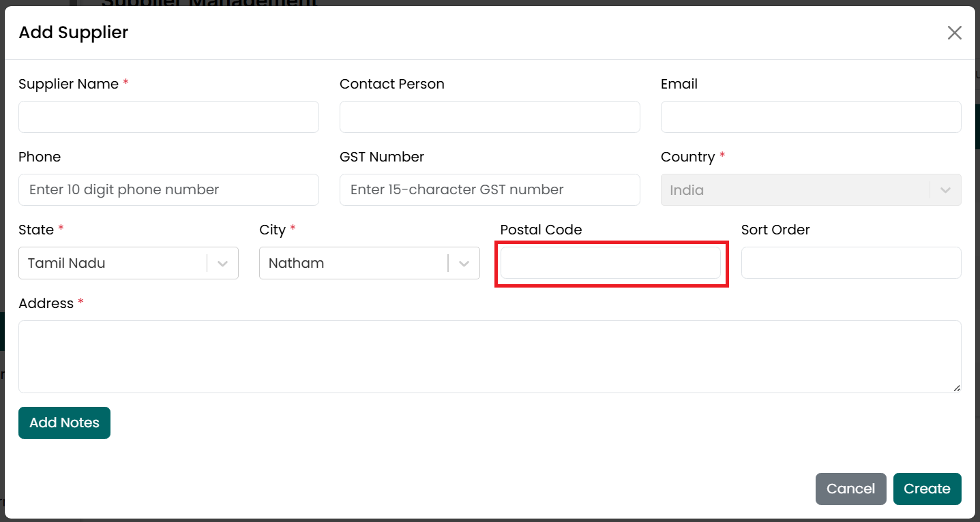Focus the Contact Person text box
980x522 pixels.
coord(490,117)
